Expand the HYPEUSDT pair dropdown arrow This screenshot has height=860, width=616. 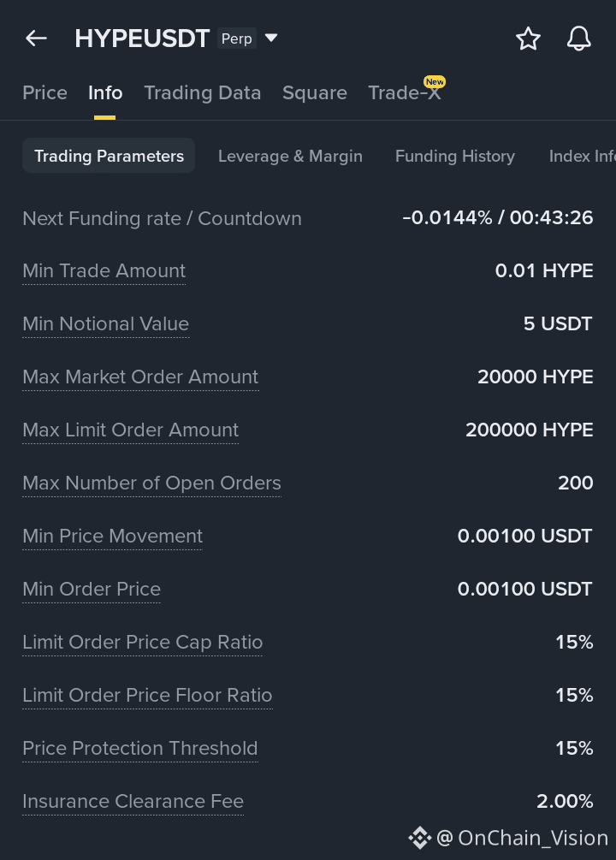(x=271, y=38)
